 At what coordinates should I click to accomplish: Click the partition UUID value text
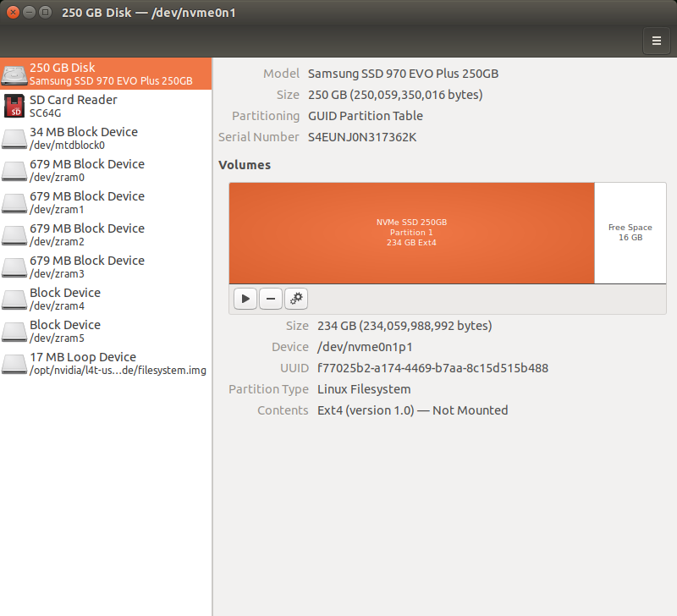point(432,368)
